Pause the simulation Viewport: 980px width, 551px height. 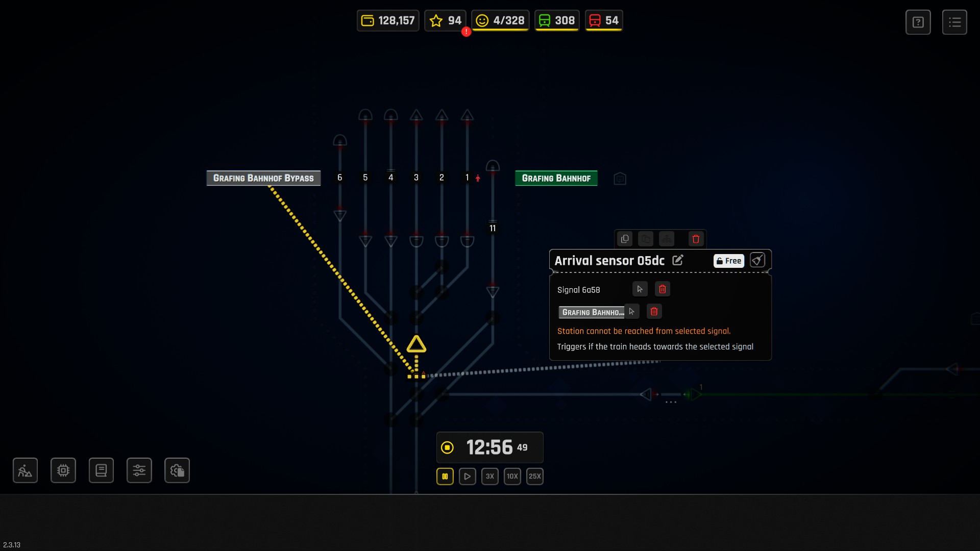pyautogui.click(x=445, y=477)
